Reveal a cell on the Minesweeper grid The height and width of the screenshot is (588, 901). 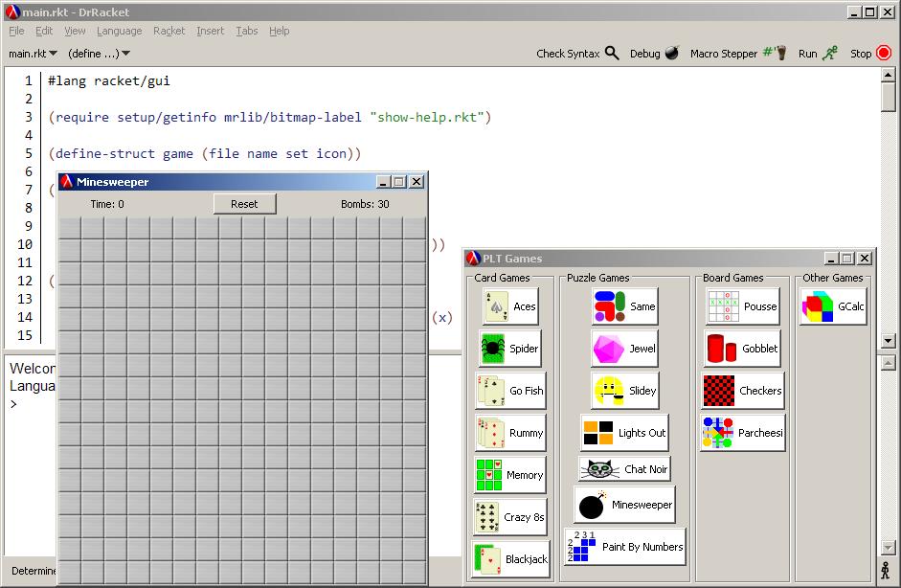click(239, 383)
